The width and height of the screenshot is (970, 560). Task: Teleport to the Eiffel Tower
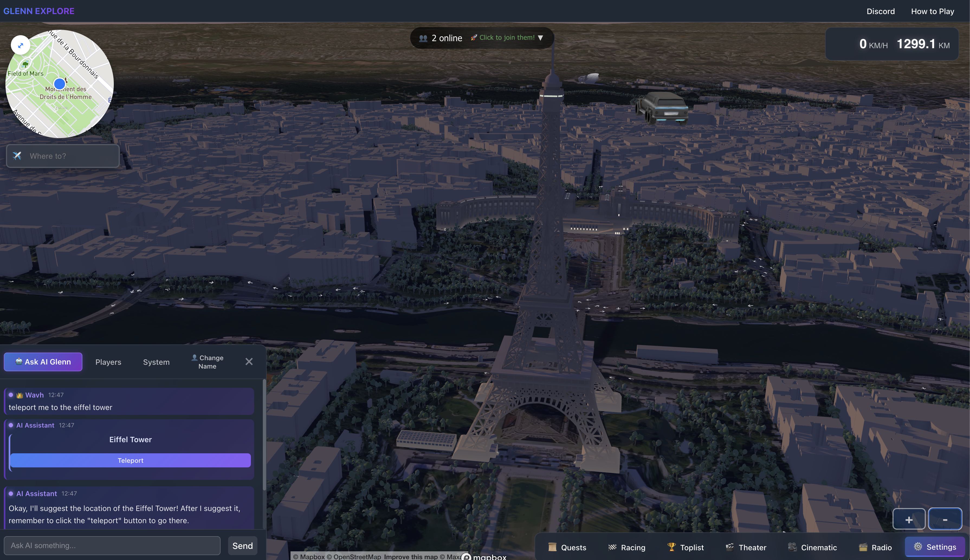(130, 460)
